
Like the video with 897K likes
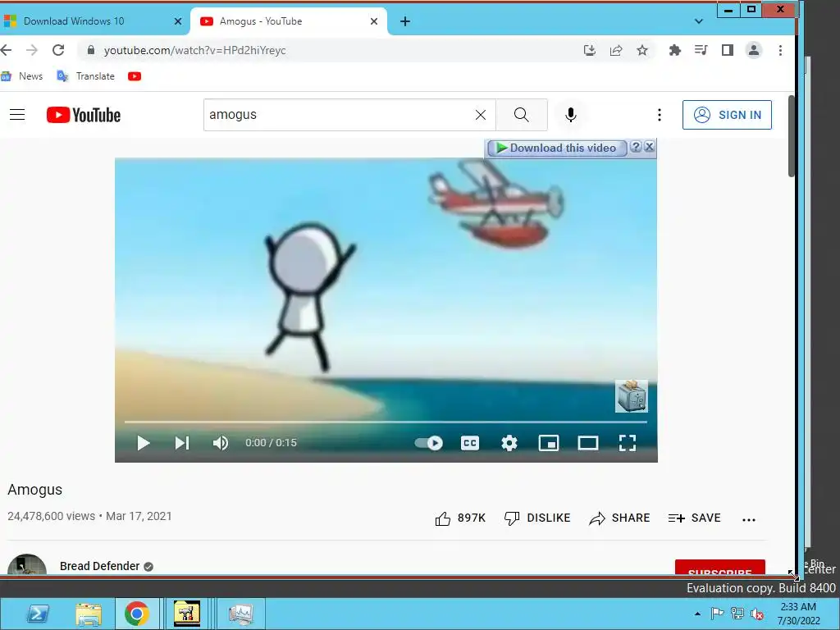[460, 518]
